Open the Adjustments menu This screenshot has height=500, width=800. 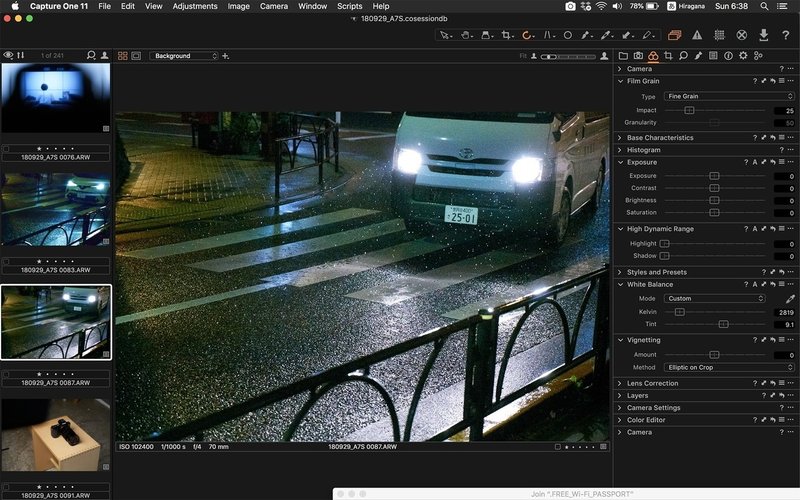pyautogui.click(x=195, y=6)
